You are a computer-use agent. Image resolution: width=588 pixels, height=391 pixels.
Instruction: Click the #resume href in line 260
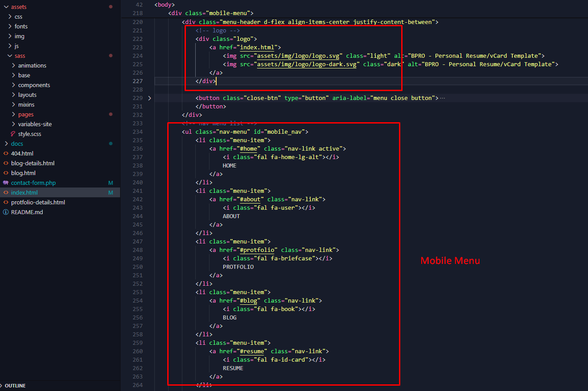(x=252, y=351)
